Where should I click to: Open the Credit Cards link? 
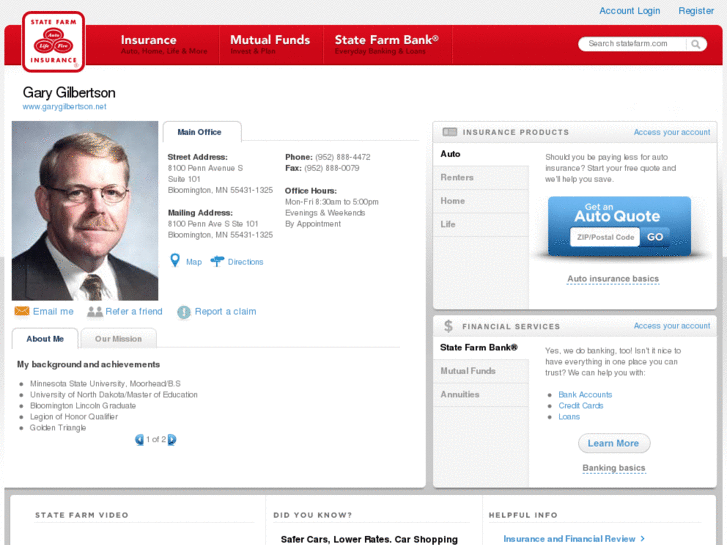pyautogui.click(x=580, y=406)
